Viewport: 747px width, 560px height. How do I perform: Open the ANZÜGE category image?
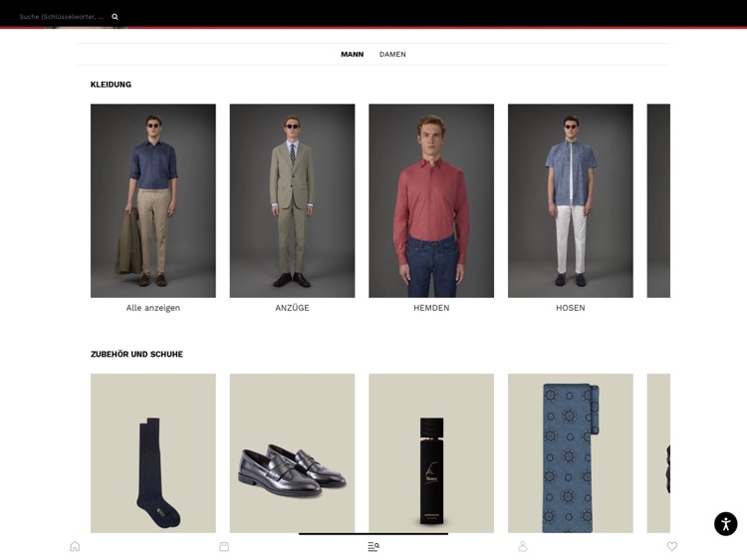pos(292,200)
